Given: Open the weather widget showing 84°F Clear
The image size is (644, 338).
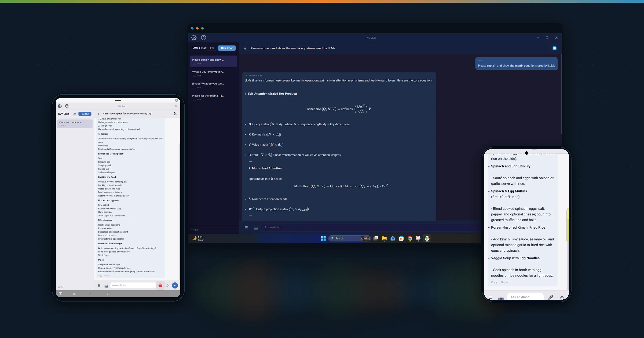Looking at the screenshot, I should click(198, 238).
